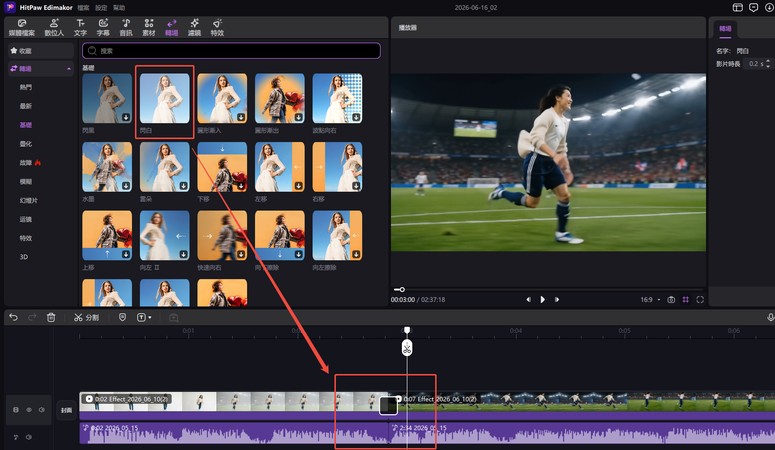Image resolution: width=775 pixels, height=450 pixels.
Task: Click the transition search input field
Action: [x=231, y=50]
